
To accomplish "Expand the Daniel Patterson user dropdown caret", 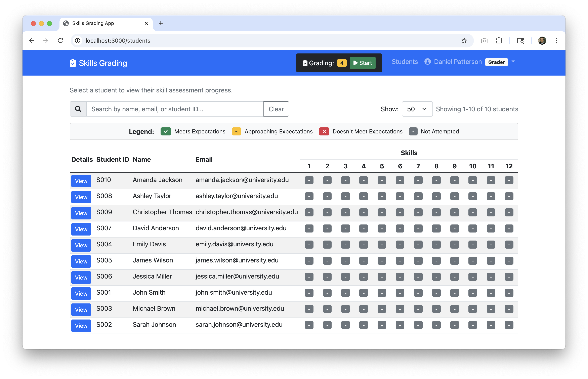I will click(513, 61).
